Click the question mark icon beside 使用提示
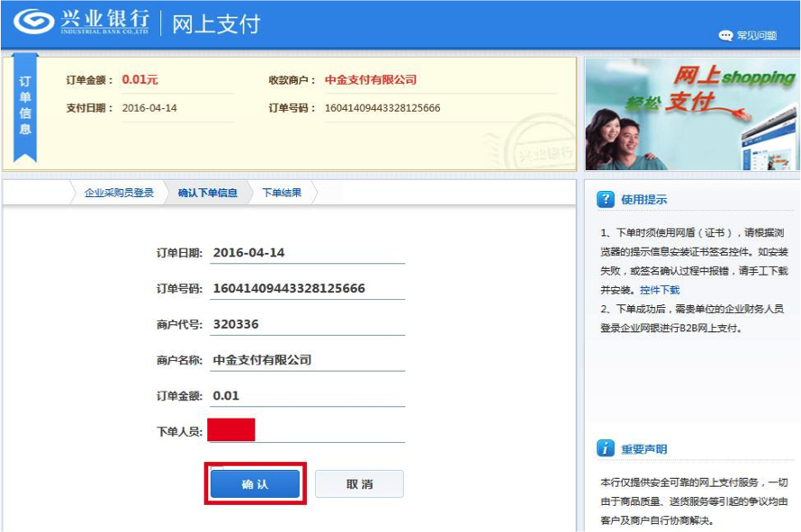Viewport: 801px width, 532px height. (606, 199)
